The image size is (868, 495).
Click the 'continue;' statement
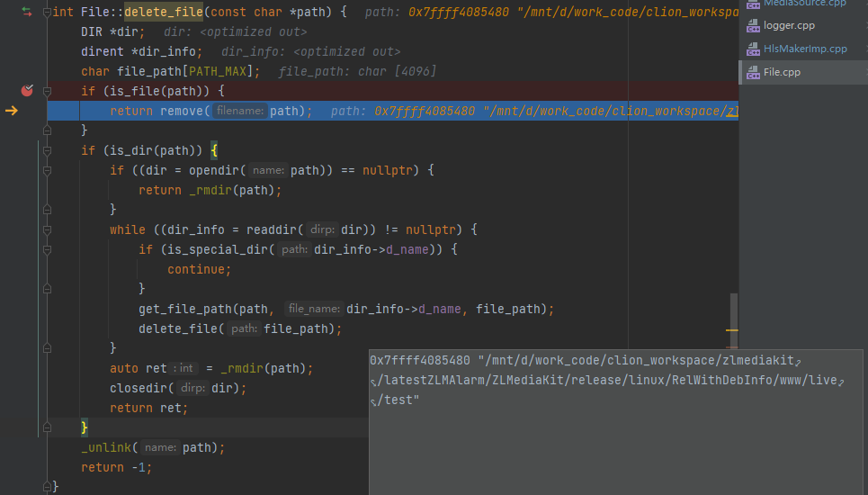[200, 269]
